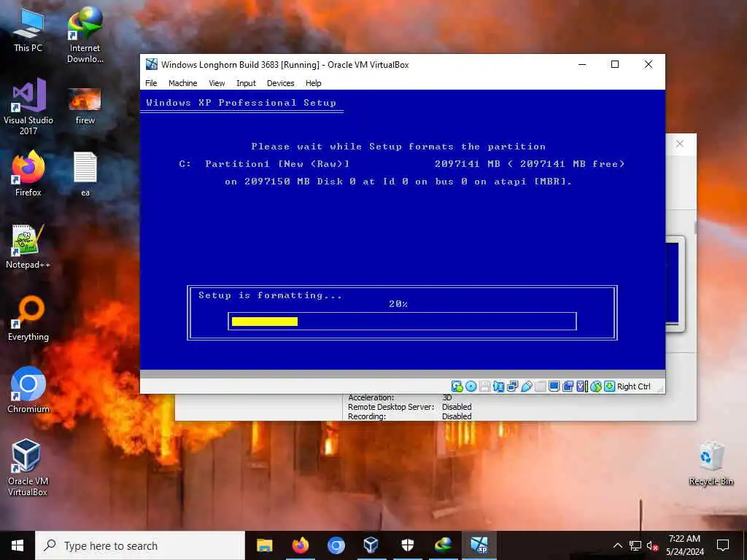Select Firefox desktop shortcut
This screenshot has width=747, height=560.
[28, 174]
